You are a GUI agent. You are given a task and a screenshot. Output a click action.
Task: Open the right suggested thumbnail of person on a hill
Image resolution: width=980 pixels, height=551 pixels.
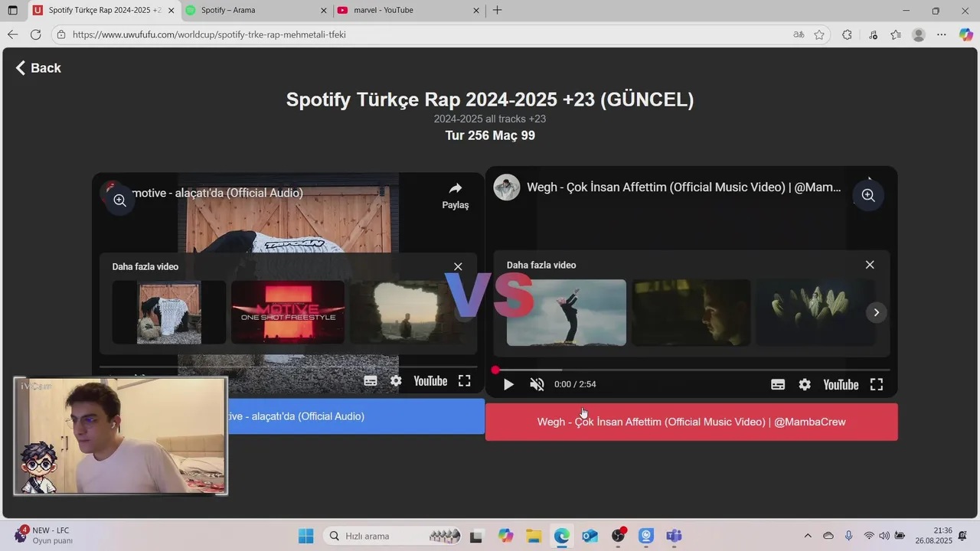[x=567, y=312]
